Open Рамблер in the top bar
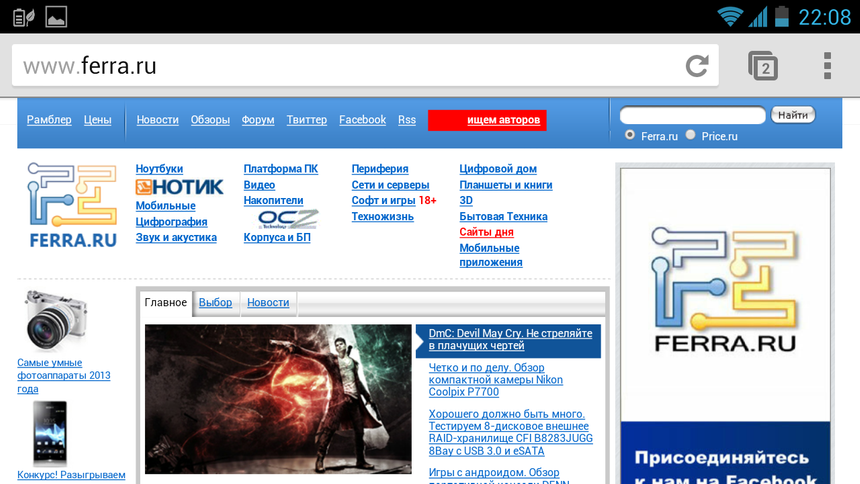Viewport: 860px width, 484px height. (x=49, y=120)
